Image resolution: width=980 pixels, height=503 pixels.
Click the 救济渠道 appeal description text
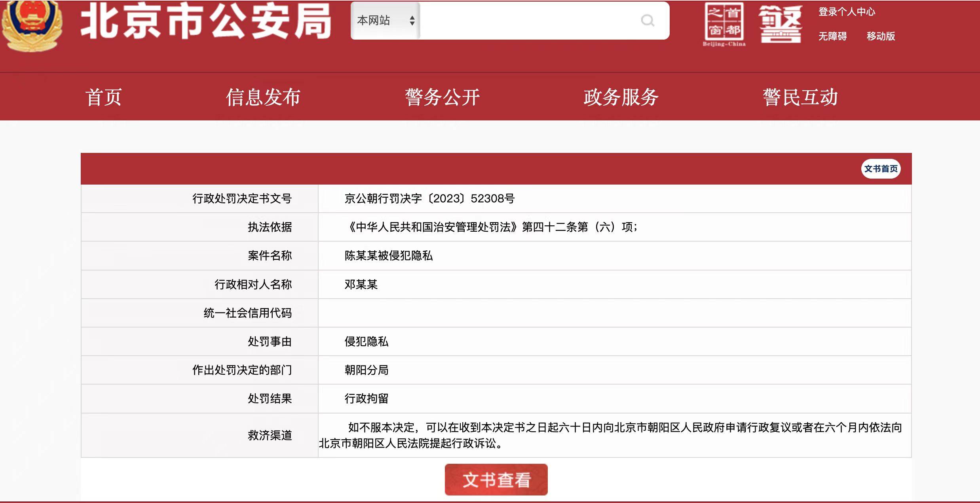(x=610, y=435)
